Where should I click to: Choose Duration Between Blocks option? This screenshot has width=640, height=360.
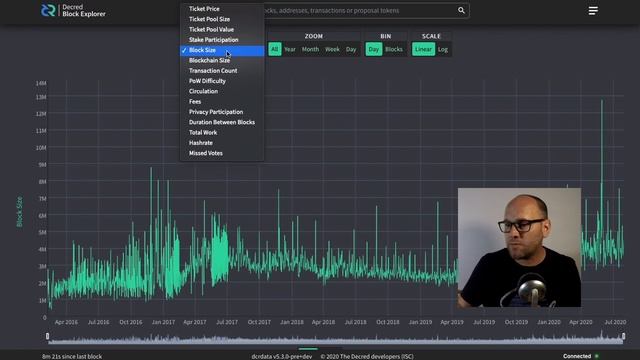(x=222, y=122)
